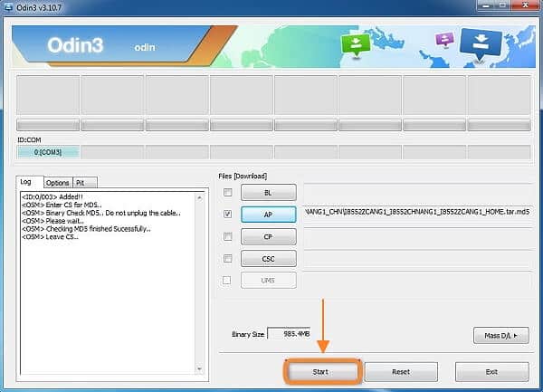Select the 0:[COM3] port slot
The height and width of the screenshot is (392, 543).
(48, 152)
